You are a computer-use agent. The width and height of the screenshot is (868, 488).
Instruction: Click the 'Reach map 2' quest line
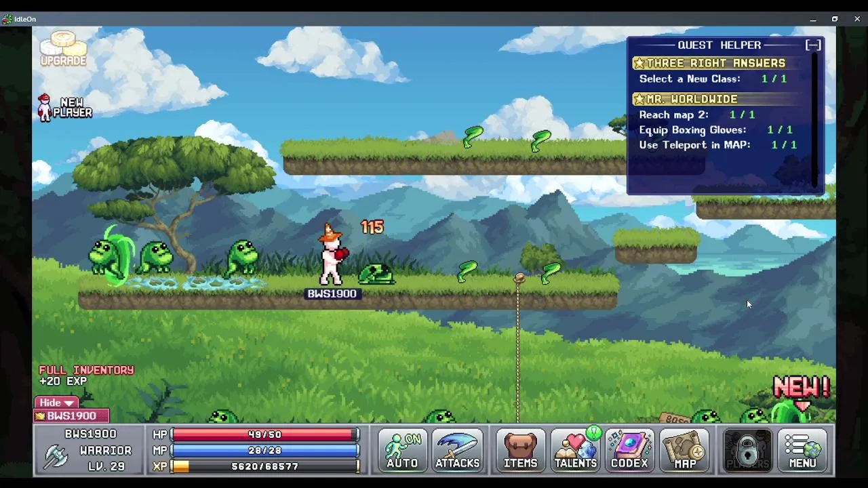696,115
